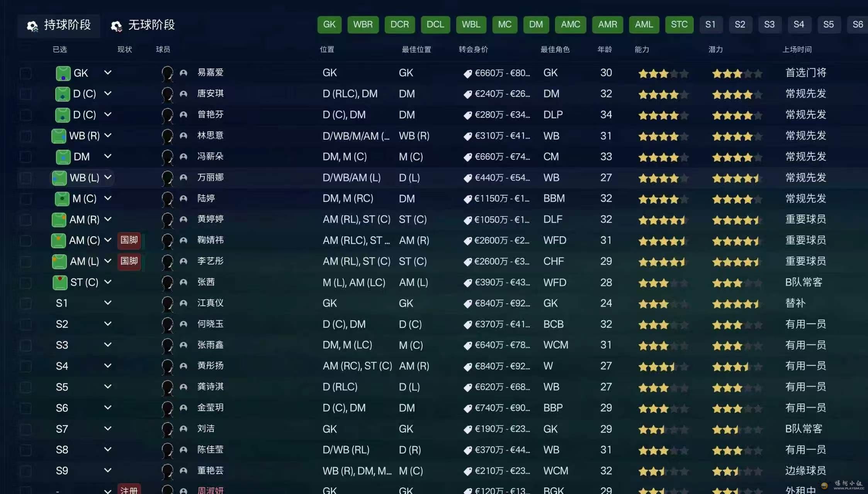Tick the checkbox for the 易嘉爱 row
This screenshot has height=494, width=868.
point(25,73)
